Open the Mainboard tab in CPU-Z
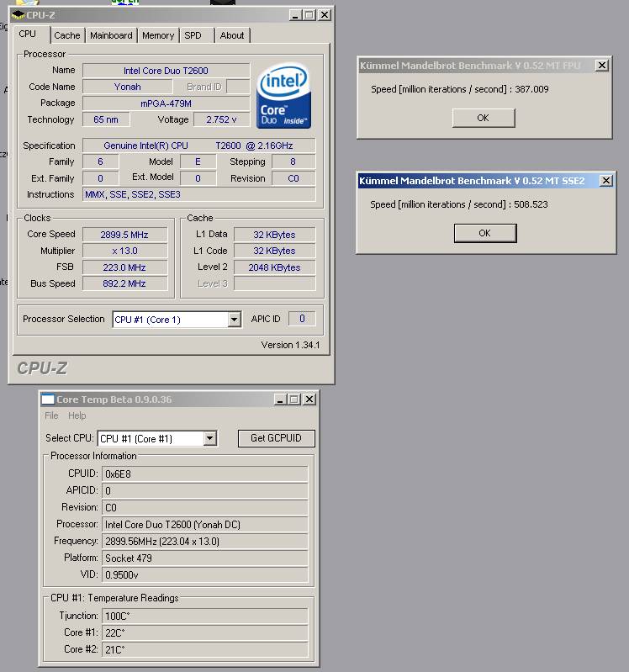This screenshot has width=629, height=672. (111, 35)
